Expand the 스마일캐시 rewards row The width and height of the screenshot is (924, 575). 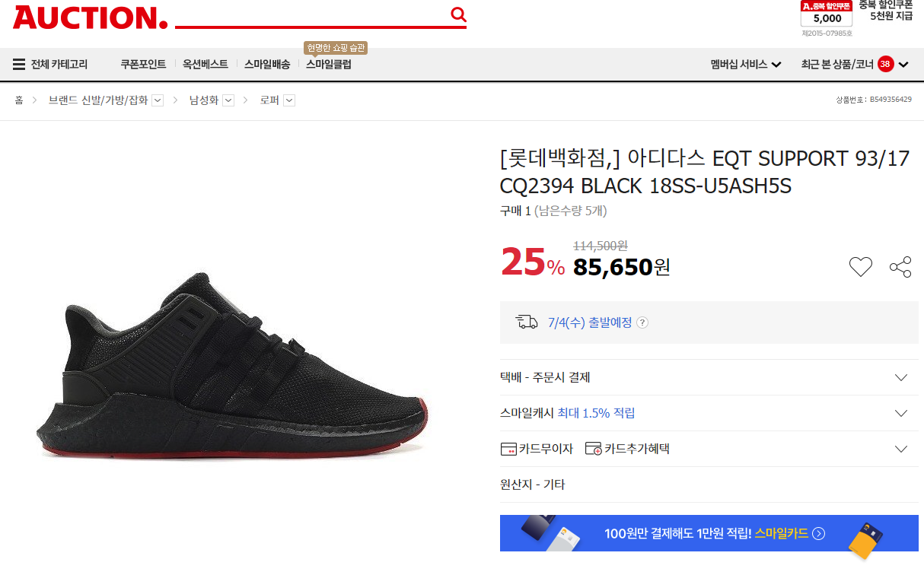(x=901, y=413)
